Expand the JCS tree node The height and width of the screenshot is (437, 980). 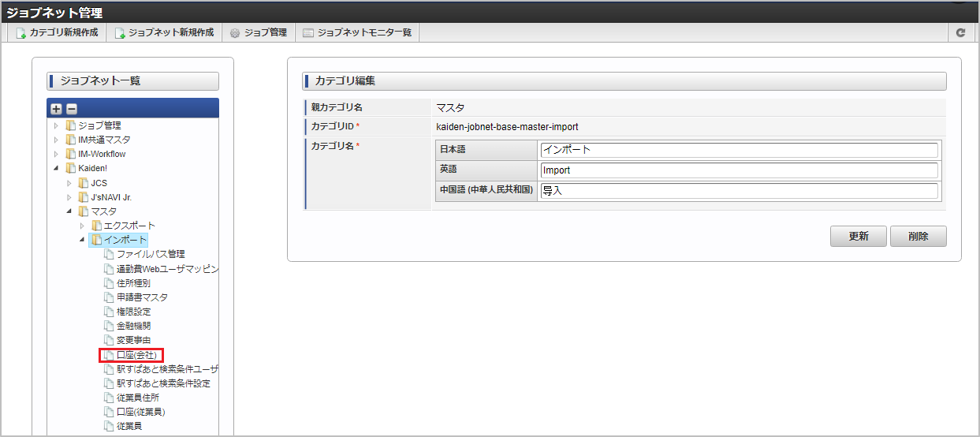69,183
